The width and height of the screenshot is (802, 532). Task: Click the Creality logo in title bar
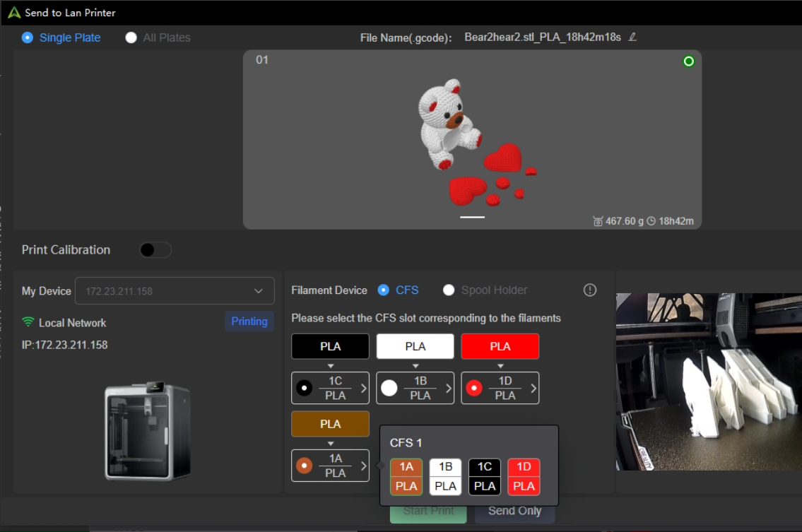(x=14, y=13)
